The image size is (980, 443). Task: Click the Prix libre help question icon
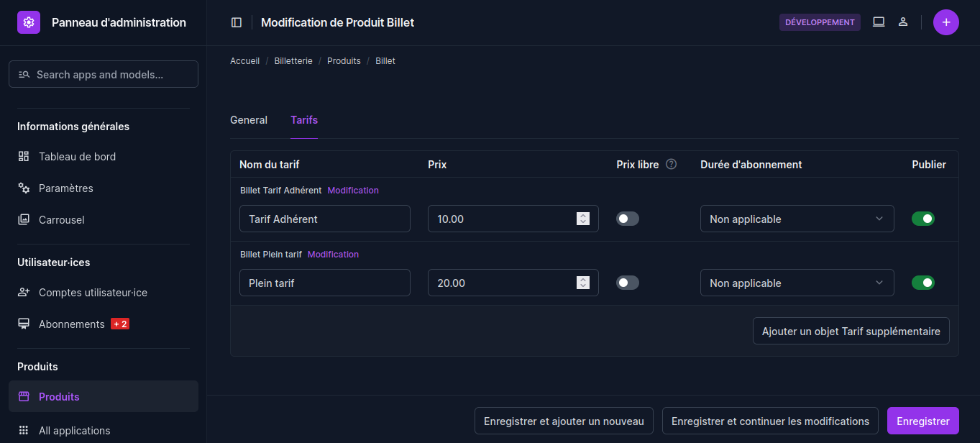[672, 164]
